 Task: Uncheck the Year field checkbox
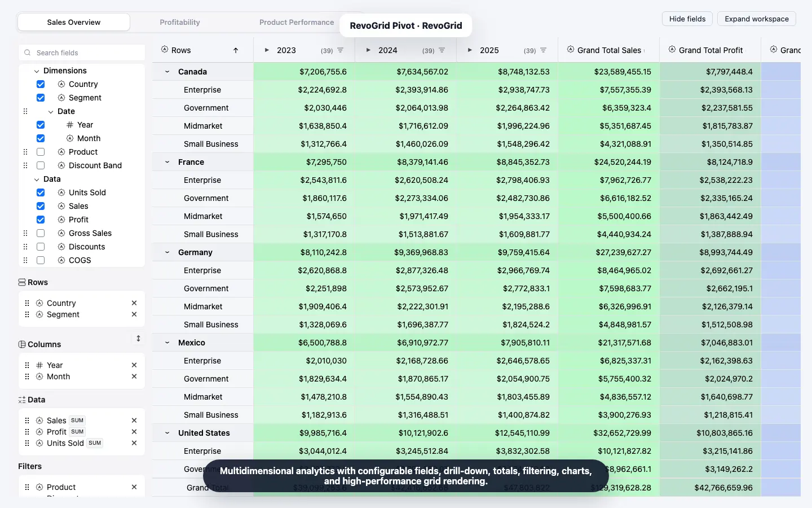click(41, 125)
